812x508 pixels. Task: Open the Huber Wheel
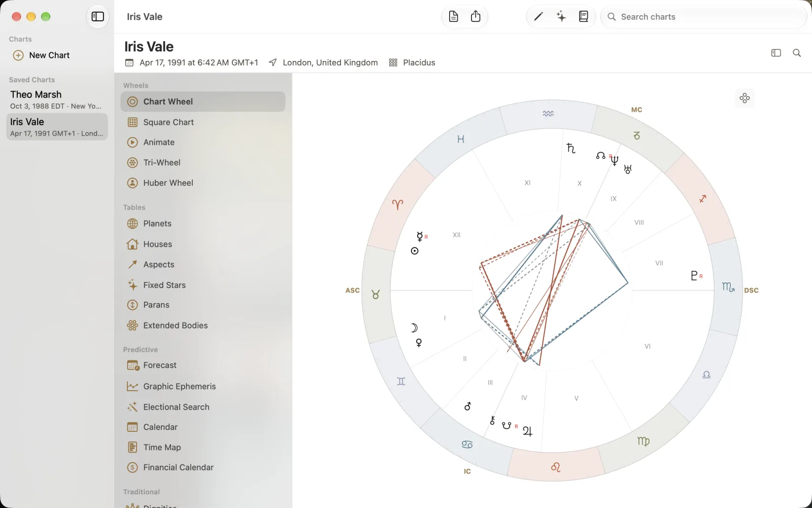click(203, 183)
